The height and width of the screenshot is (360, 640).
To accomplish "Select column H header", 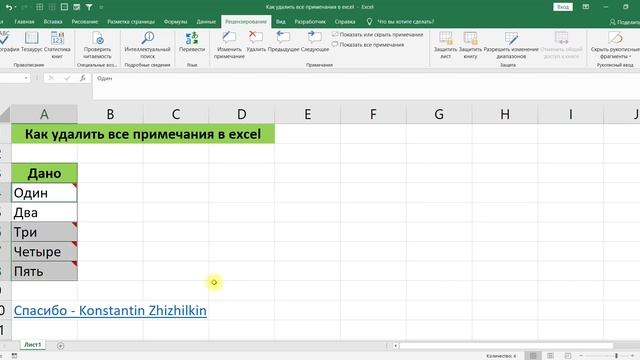I will click(505, 114).
